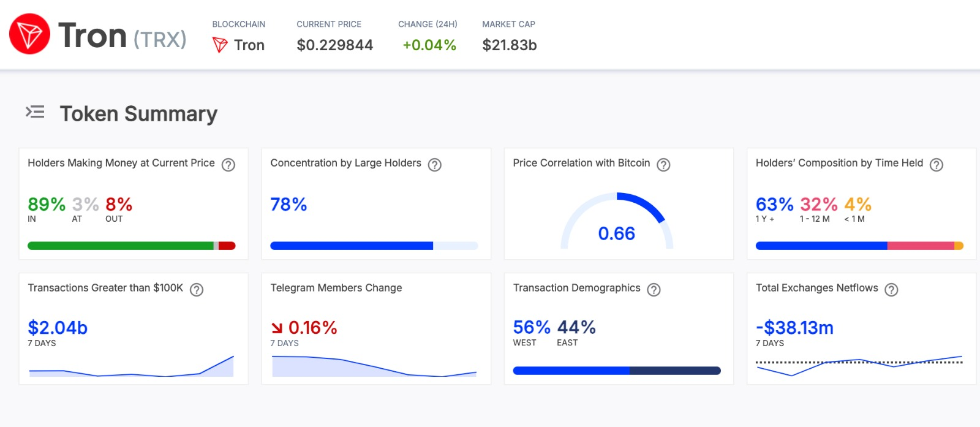Click the Total Exchanges Netflows title
The image size is (980, 427).
816,288
